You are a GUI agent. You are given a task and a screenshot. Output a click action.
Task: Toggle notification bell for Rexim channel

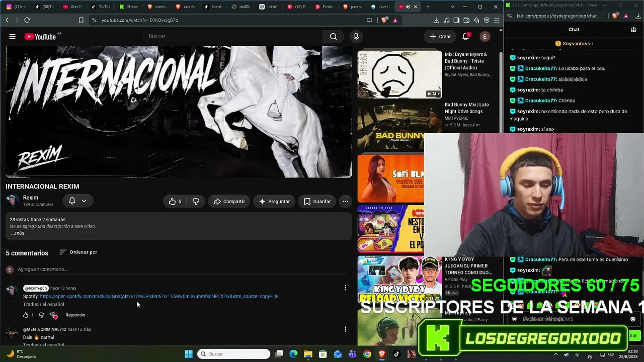click(72, 201)
